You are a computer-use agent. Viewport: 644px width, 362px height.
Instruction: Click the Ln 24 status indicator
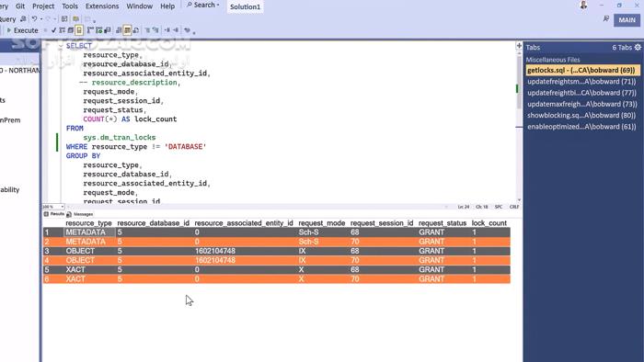[464, 207]
